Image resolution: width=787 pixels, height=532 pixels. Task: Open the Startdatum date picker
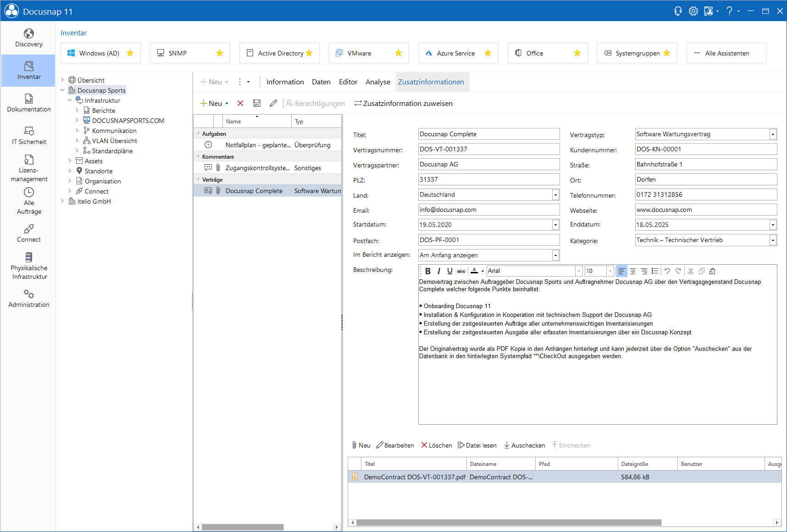(555, 225)
